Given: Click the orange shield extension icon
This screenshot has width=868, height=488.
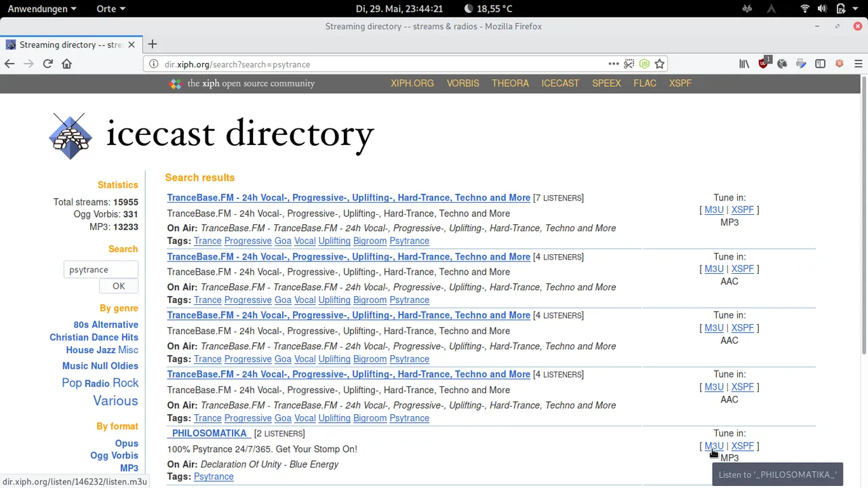Looking at the screenshot, I should [x=840, y=64].
